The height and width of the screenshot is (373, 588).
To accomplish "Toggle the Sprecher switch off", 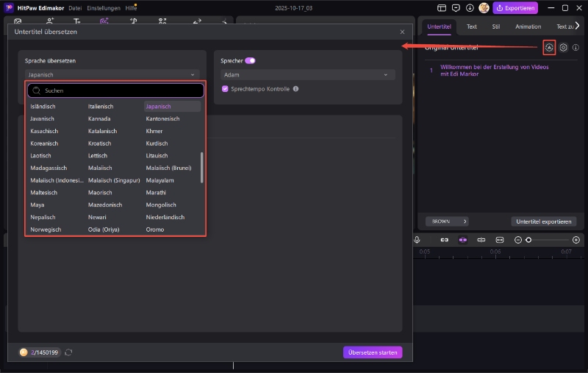I will (x=250, y=60).
